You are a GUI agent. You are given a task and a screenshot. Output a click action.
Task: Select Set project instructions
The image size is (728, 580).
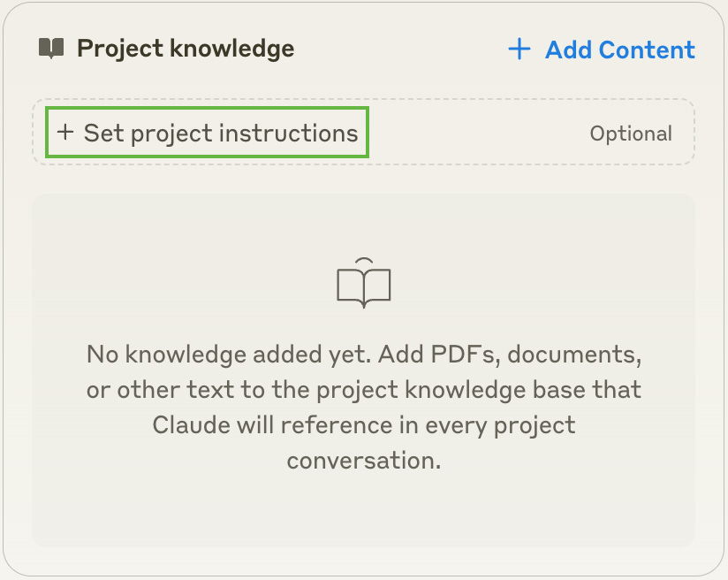pos(207,133)
